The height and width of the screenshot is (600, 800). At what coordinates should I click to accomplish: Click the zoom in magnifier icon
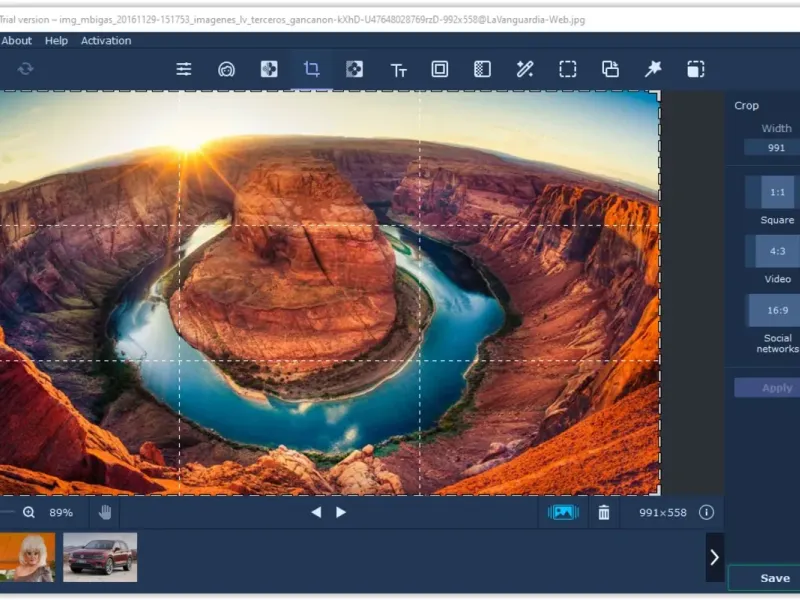pyautogui.click(x=29, y=512)
